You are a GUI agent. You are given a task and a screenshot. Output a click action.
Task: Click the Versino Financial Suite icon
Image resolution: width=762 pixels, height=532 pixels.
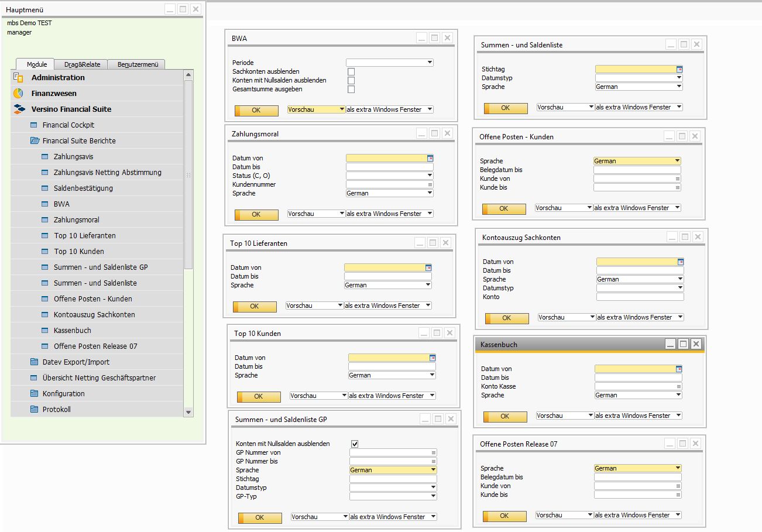[19, 109]
